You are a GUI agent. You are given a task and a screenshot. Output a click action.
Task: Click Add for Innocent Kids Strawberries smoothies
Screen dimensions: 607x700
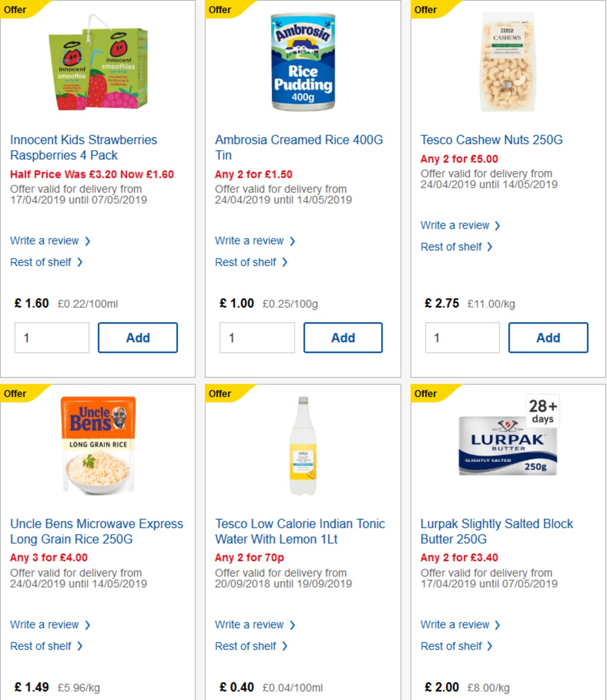(x=138, y=338)
